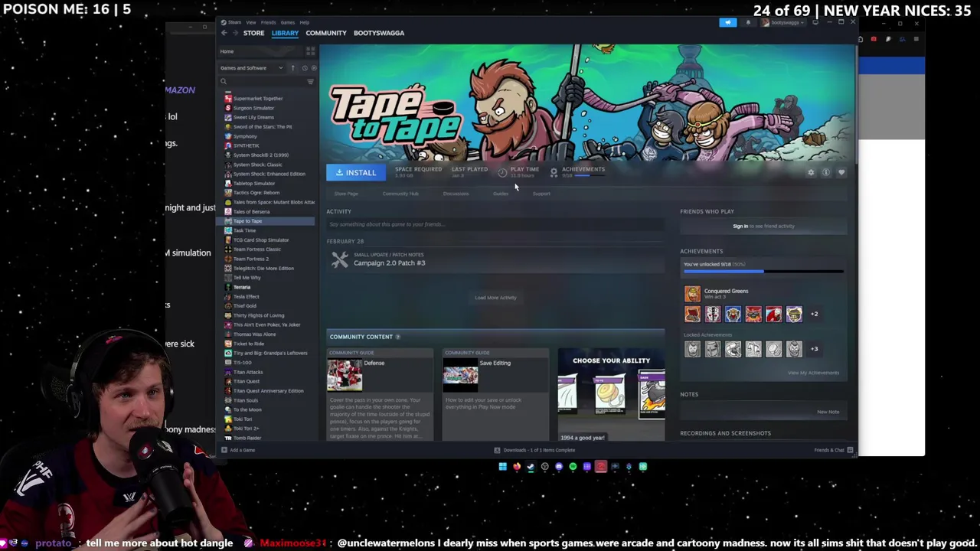Open the Friends menu

268,22
